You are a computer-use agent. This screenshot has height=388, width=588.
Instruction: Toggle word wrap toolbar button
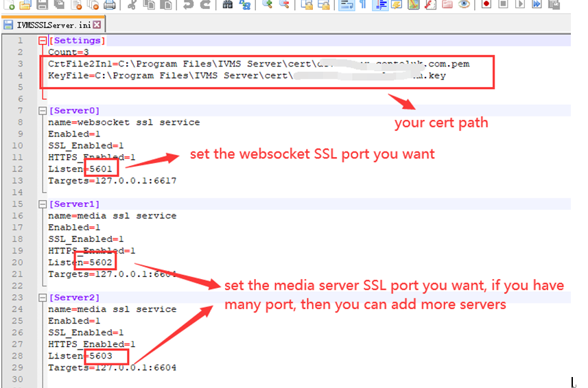click(x=346, y=5)
